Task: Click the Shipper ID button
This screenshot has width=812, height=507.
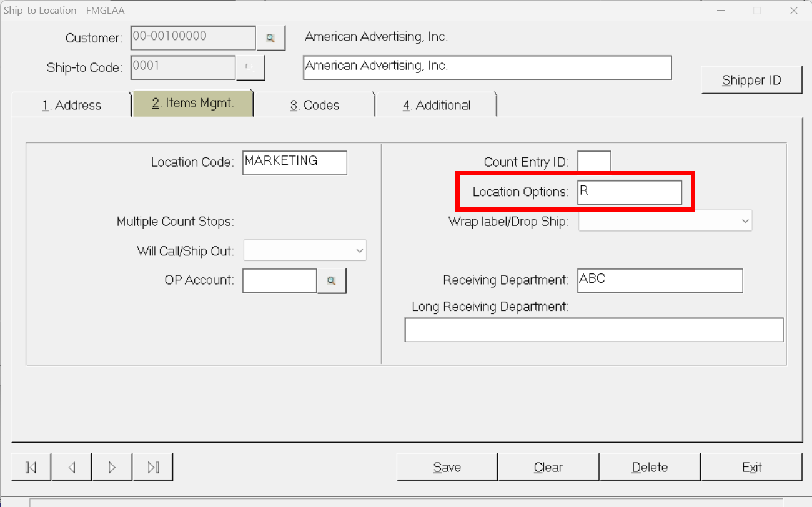Action: [x=751, y=80]
